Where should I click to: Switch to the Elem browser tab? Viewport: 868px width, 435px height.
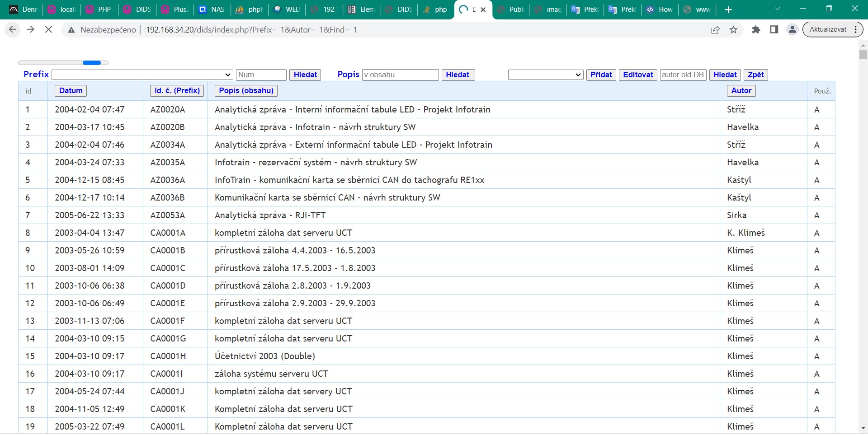coord(361,9)
